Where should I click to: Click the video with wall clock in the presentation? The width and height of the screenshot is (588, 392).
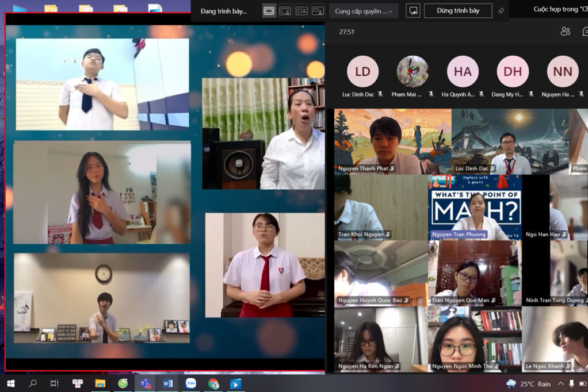tap(102, 298)
